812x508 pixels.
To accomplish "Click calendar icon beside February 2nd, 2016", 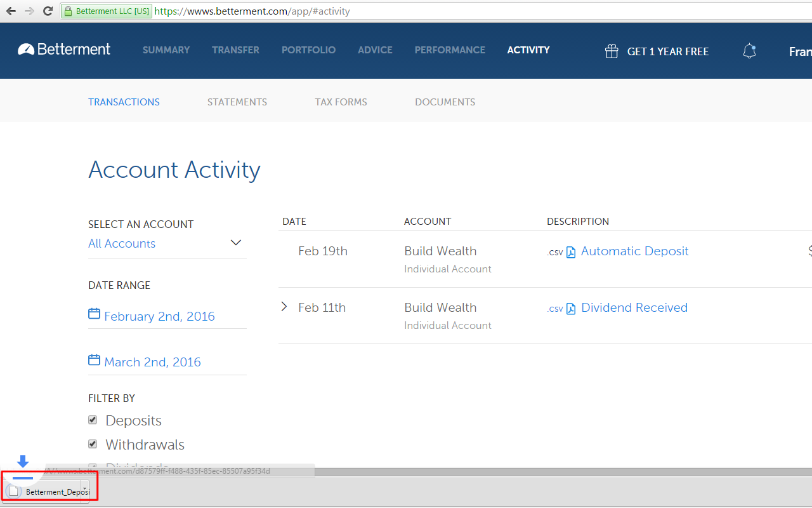I will coord(94,314).
